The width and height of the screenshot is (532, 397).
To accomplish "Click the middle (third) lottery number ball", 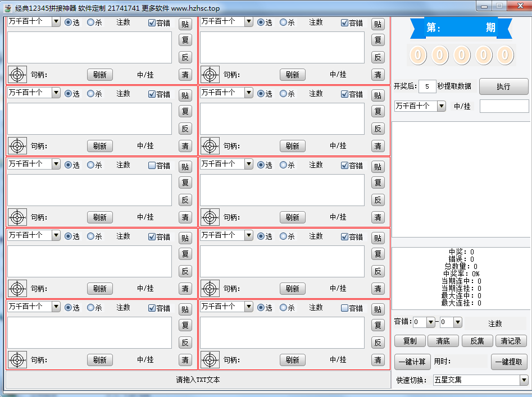I will [461, 55].
